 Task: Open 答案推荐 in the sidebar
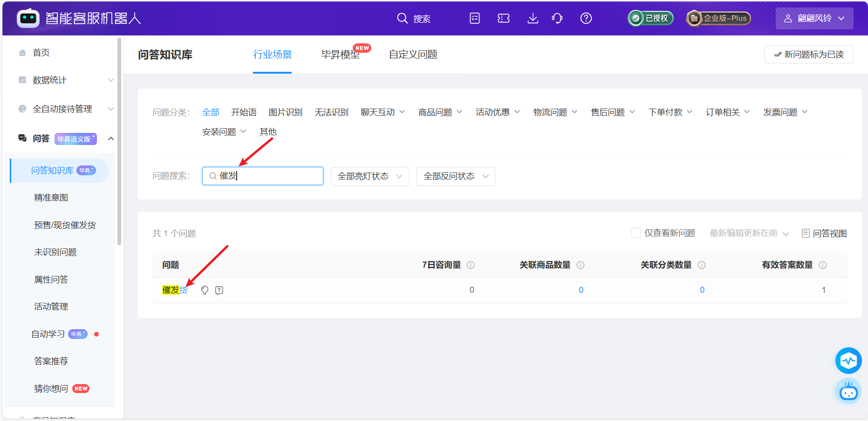[x=51, y=361]
